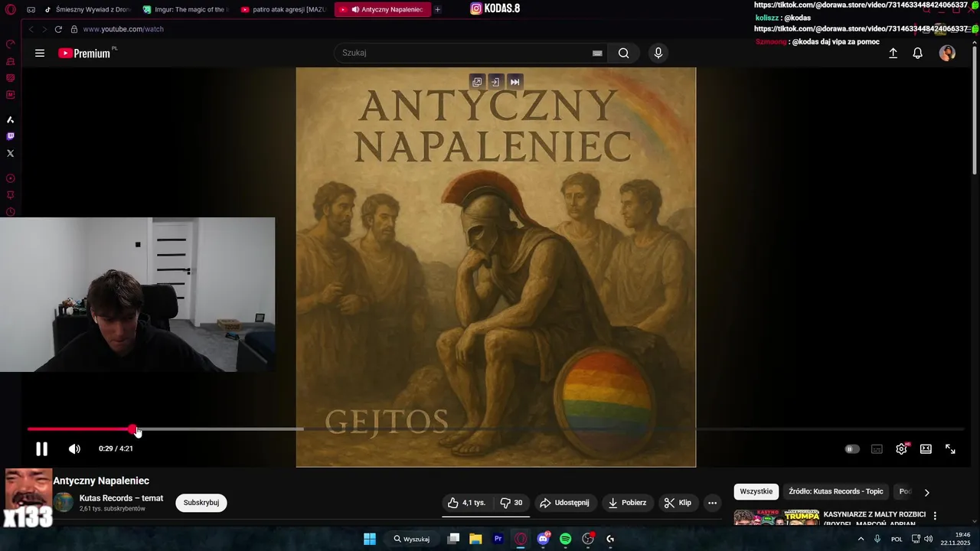Show hidden tray icons chevron
Image resolution: width=980 pixels, height=551 pixels.
(x=861, y=539)
